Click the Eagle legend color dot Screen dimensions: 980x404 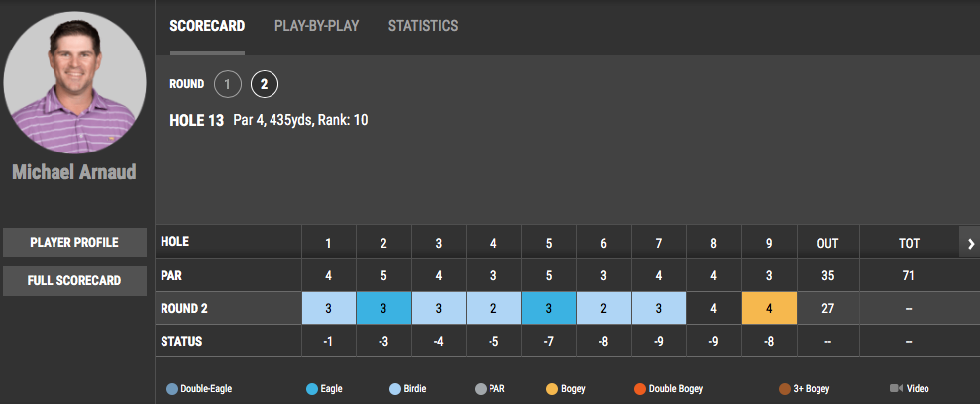point(312,389)
